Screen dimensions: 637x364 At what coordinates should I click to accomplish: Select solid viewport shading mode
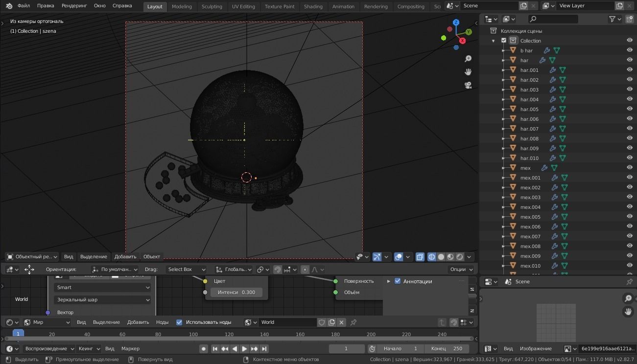[441, 257]
